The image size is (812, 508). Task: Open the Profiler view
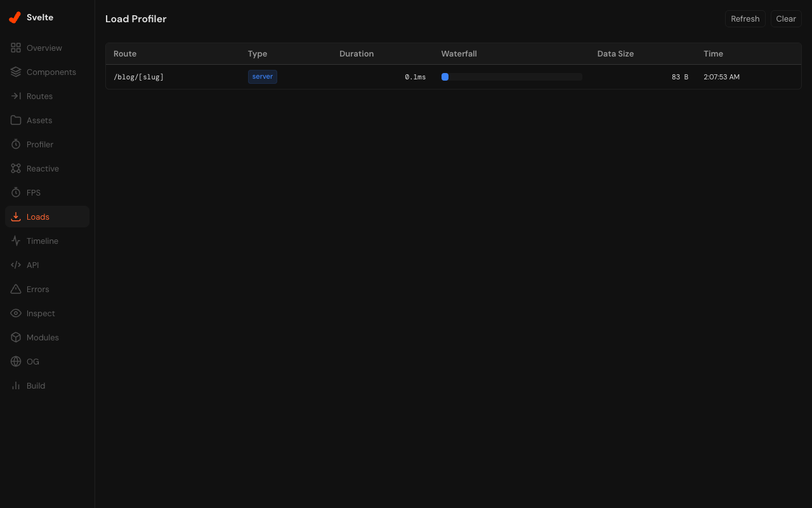coord(47,144)
